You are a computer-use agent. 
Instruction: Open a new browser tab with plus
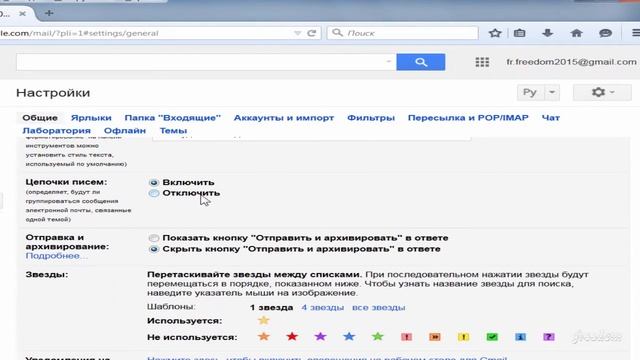coord(49,13)
